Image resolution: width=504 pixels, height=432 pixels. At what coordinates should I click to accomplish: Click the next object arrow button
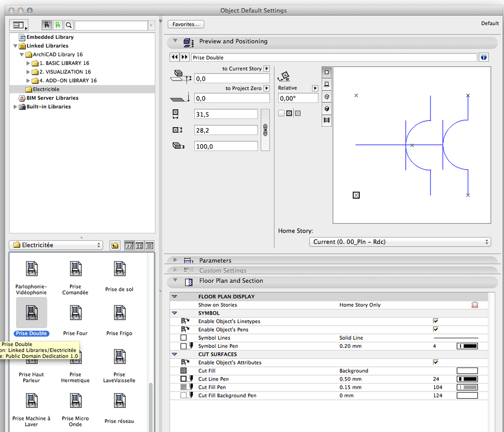(x=185, y=57)
